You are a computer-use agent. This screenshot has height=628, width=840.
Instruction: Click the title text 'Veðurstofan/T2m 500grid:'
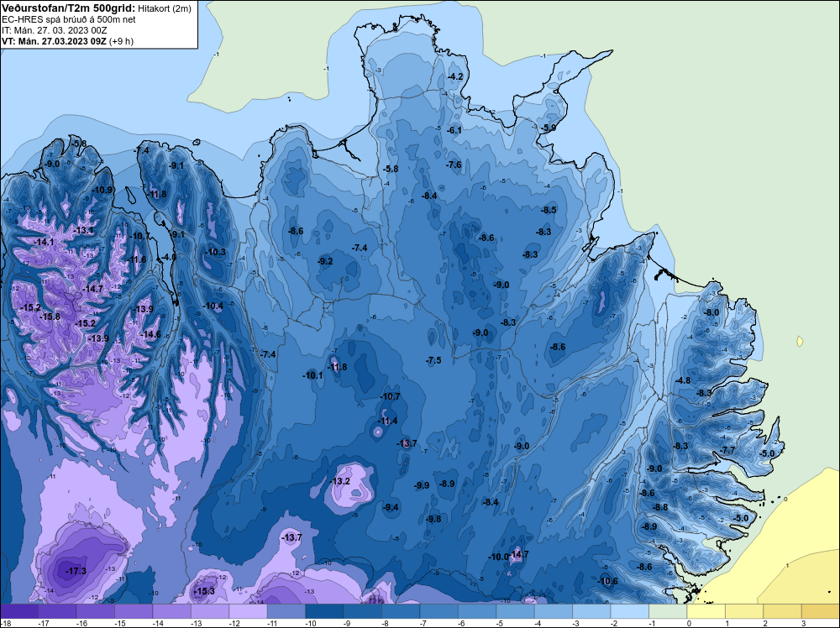tap(68, 8)
